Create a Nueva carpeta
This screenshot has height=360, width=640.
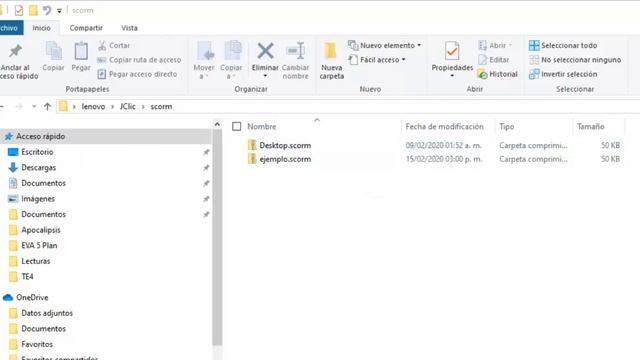[331, 60]
